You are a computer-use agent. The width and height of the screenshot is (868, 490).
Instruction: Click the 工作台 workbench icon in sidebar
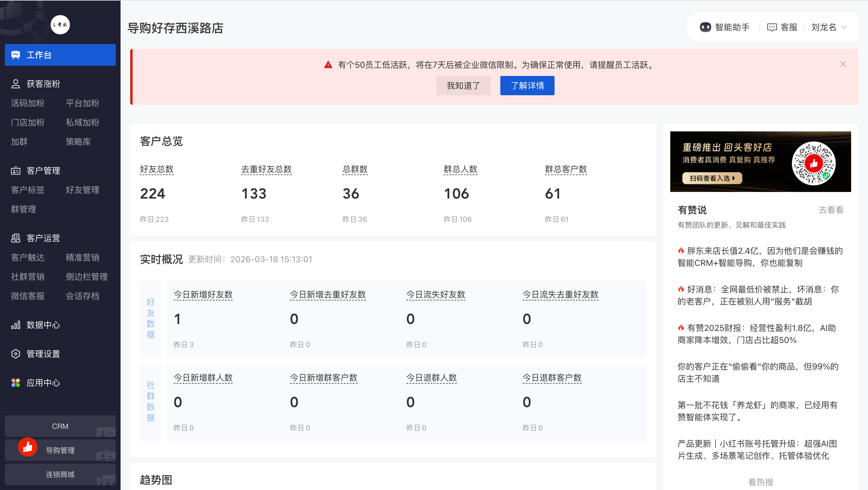pyautogui.click(x=15, y=55)
